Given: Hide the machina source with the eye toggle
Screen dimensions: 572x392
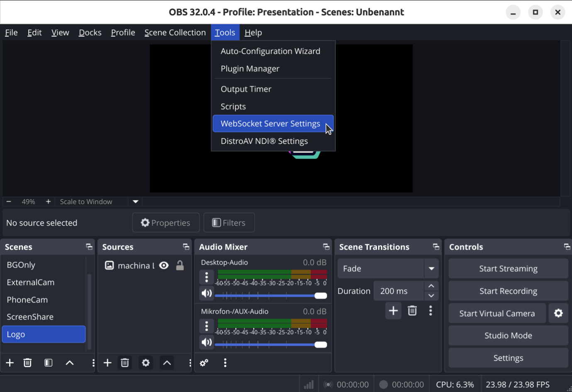Looking at the screenshot, I should click(x=164, y=265).
